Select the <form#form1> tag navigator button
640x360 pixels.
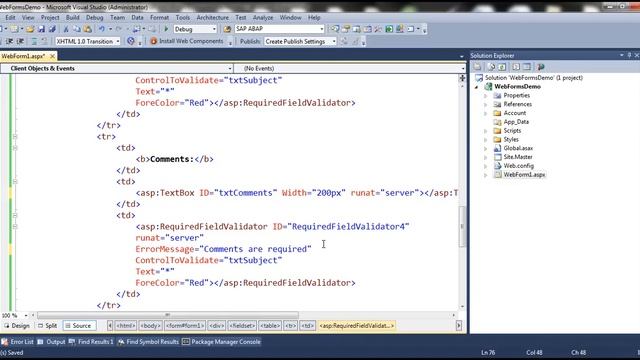[185, 326]
